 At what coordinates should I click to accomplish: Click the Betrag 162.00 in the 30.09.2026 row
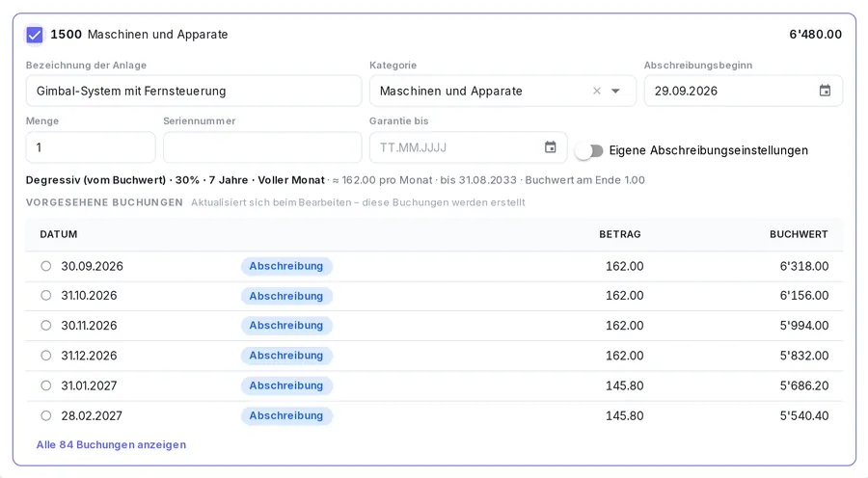(624, 266)
